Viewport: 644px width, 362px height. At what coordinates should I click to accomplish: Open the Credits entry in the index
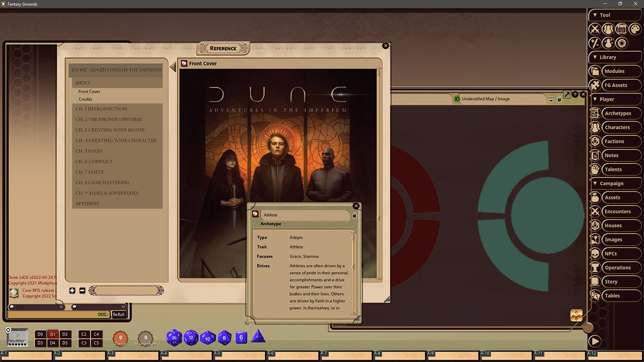click(x=86, y=99)
